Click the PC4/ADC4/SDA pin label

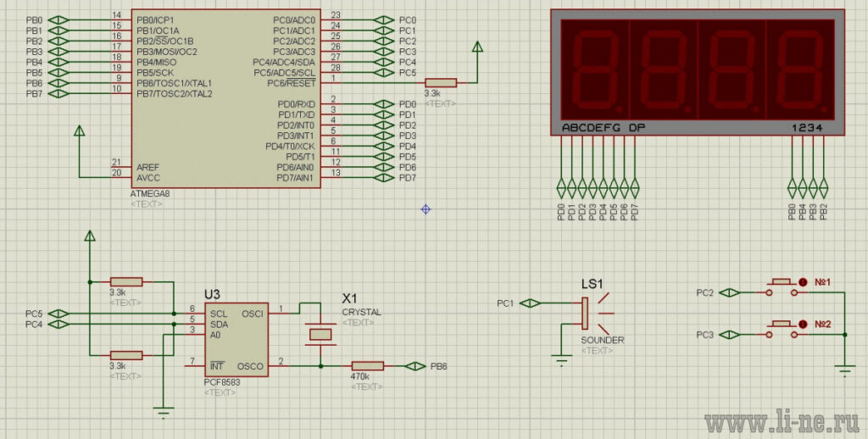[x=284, y=62]
